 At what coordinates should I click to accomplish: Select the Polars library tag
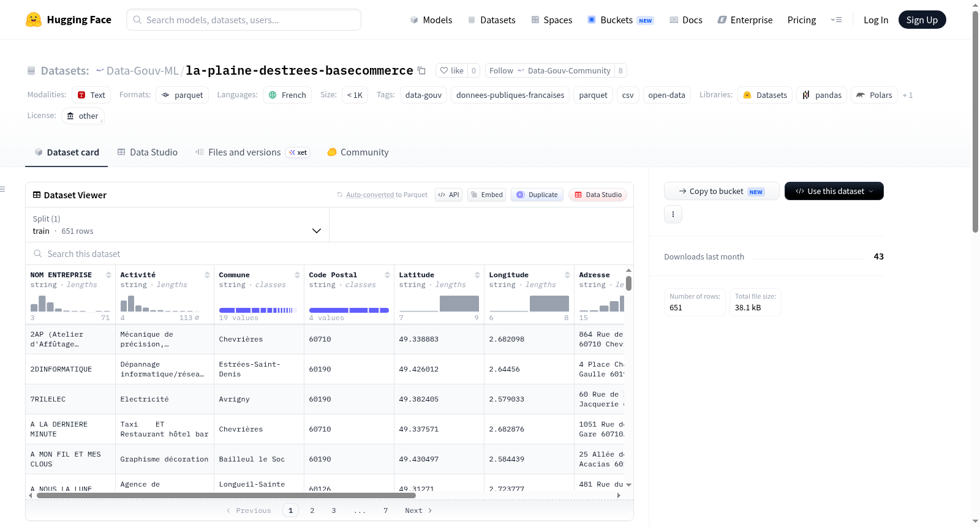coord(874,95)
